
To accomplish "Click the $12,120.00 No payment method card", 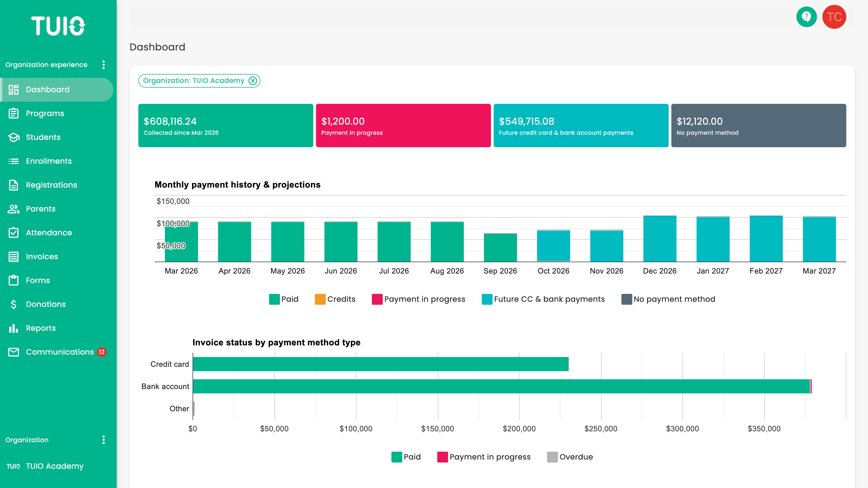I will [759, 125].
